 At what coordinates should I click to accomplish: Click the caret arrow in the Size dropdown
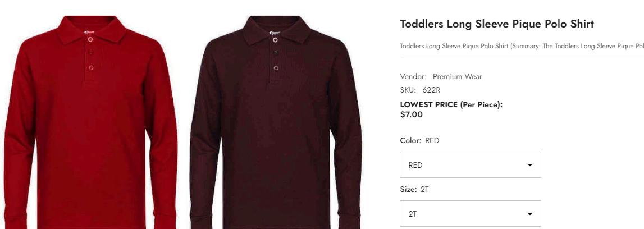pos(530,214)
